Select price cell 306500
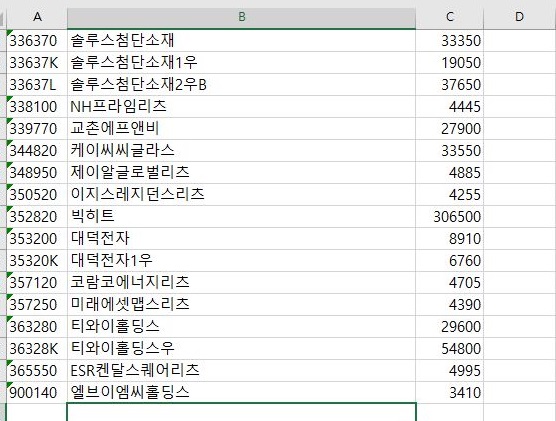556x421 pixels. 450,217
